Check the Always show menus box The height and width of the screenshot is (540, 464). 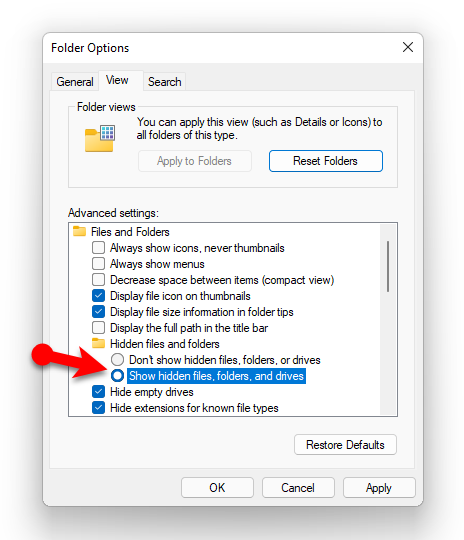coord(99,264)
